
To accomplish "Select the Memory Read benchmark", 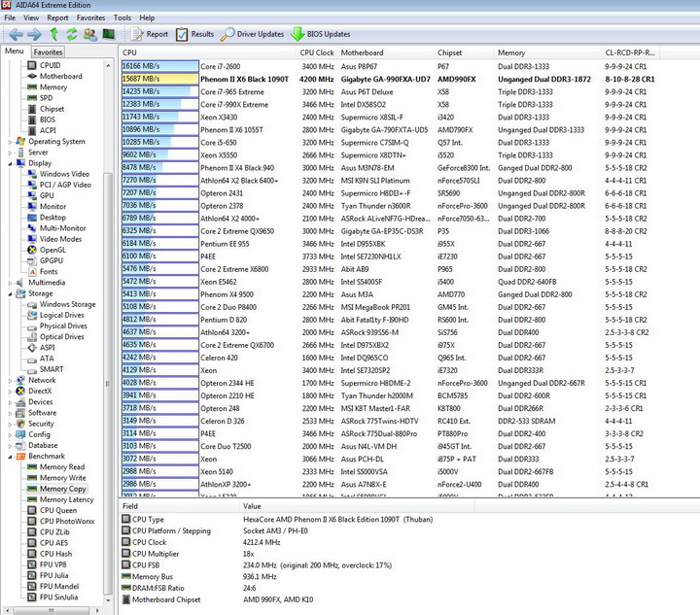I will 62,467.
